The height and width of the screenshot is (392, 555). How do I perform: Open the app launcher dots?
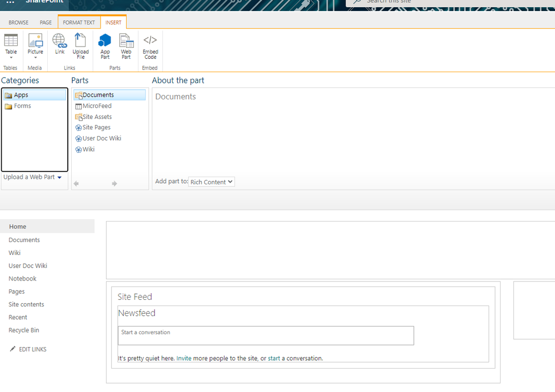tap(10, 2)
